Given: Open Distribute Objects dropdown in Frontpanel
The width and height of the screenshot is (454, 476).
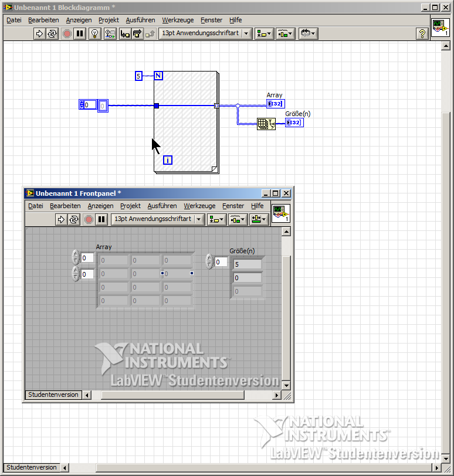Looking at the screenshot, I should 238,219.
